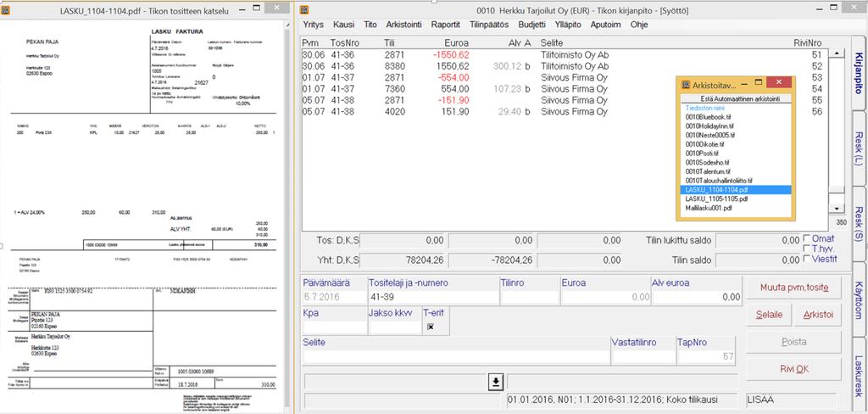Select Tilitoimisto Oy Ab row 52
The width and height of the screenshot is (868, 414).
(x=565, y=66)
